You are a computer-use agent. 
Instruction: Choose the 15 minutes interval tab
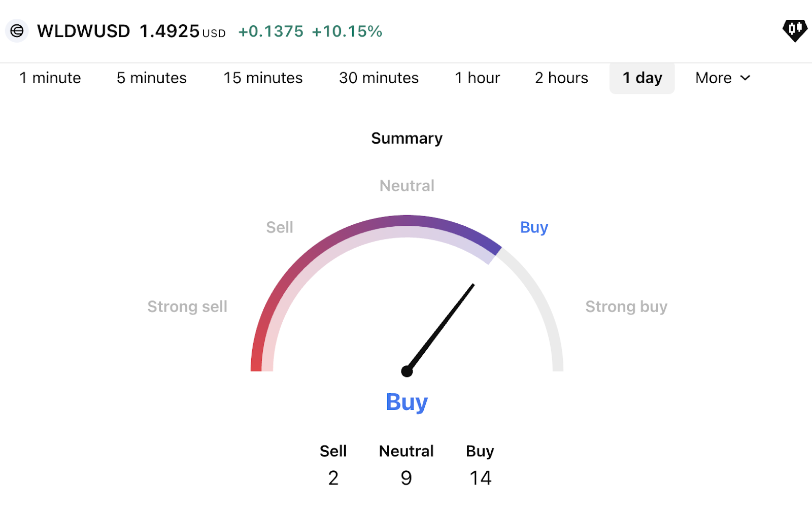click(x=263, y=78)
